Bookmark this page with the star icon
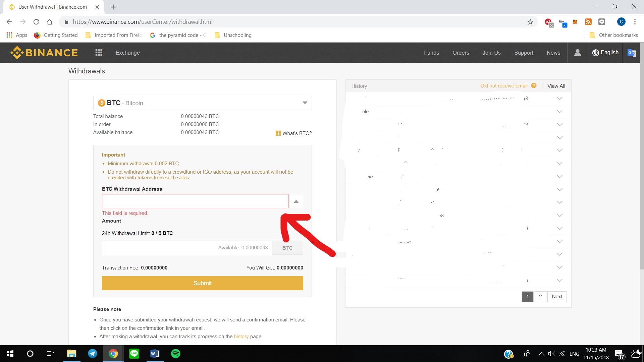 (x=530, y=22)
